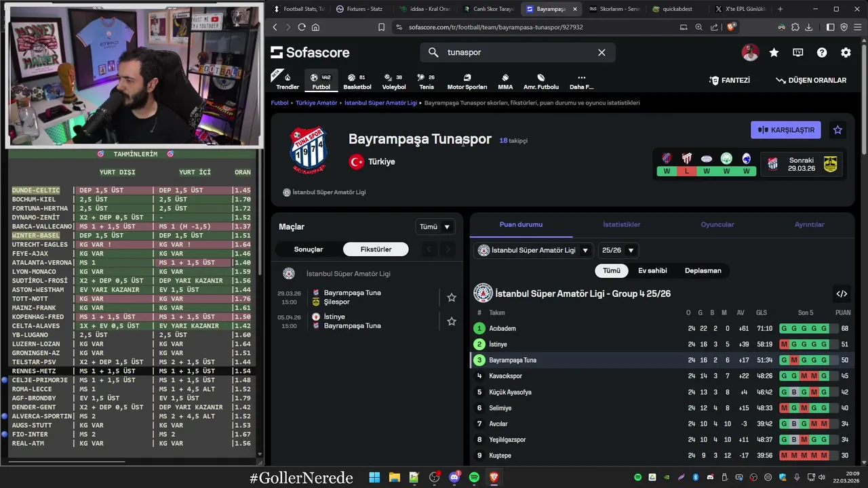The image size is (868, 488).
Task: Select Futbol sport category
Action: pyautogui.click(x=321, y=81)
